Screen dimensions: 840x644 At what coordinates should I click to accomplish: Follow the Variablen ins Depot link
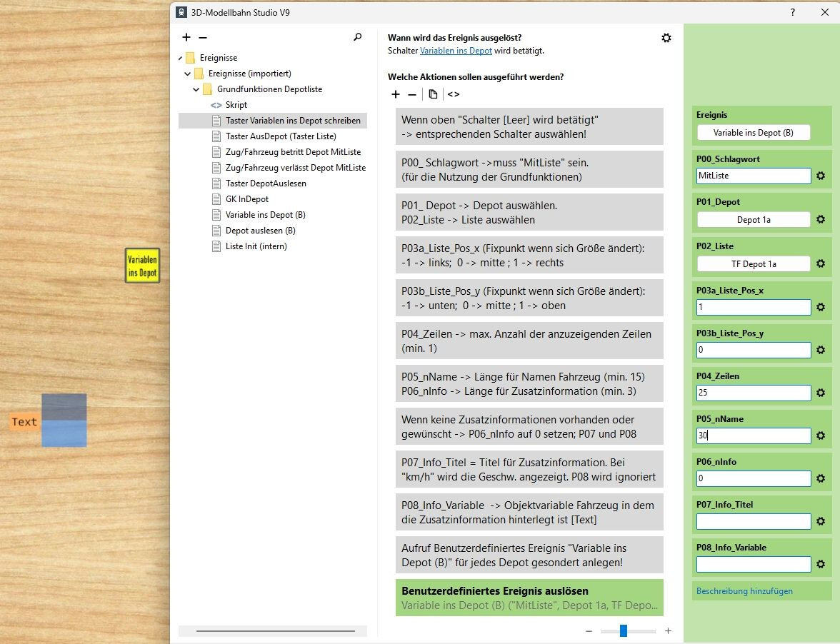456,51
